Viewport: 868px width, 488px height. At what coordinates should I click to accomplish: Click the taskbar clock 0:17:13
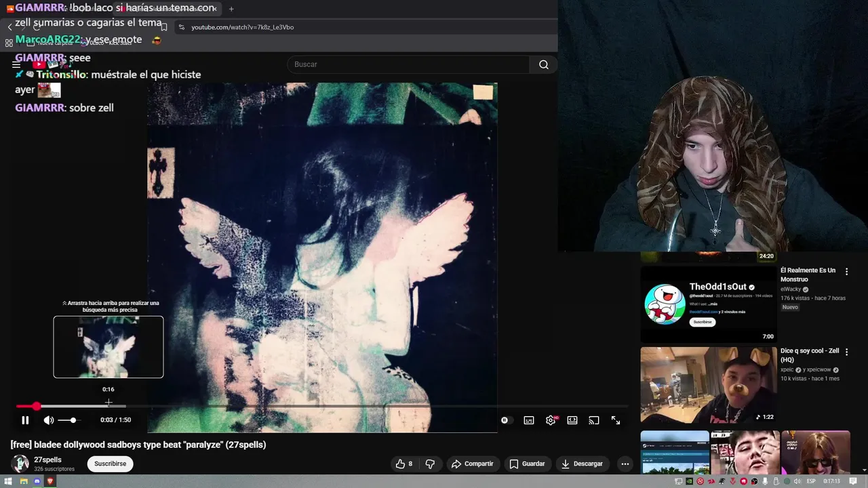click(x=831, y=481)
